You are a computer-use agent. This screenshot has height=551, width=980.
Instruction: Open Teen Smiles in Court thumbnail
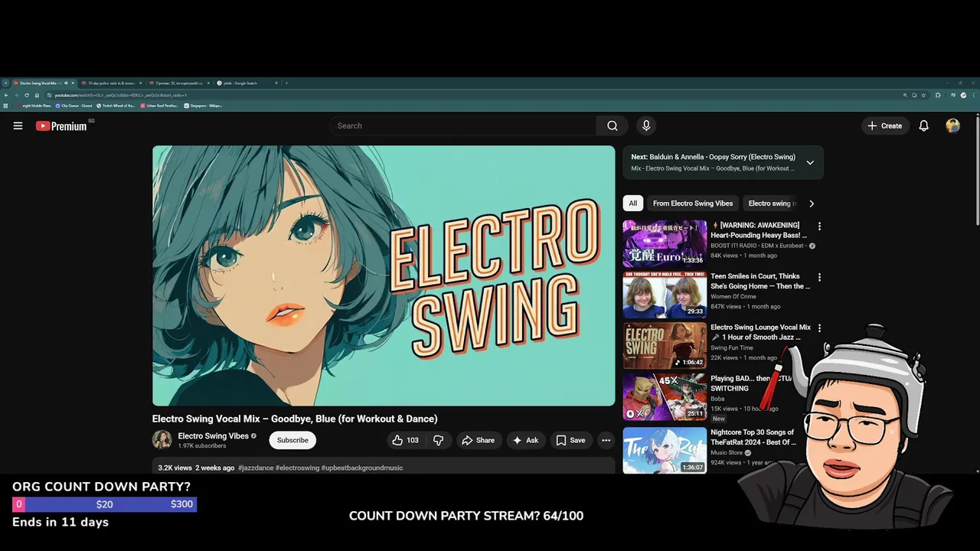pos(665,295)
